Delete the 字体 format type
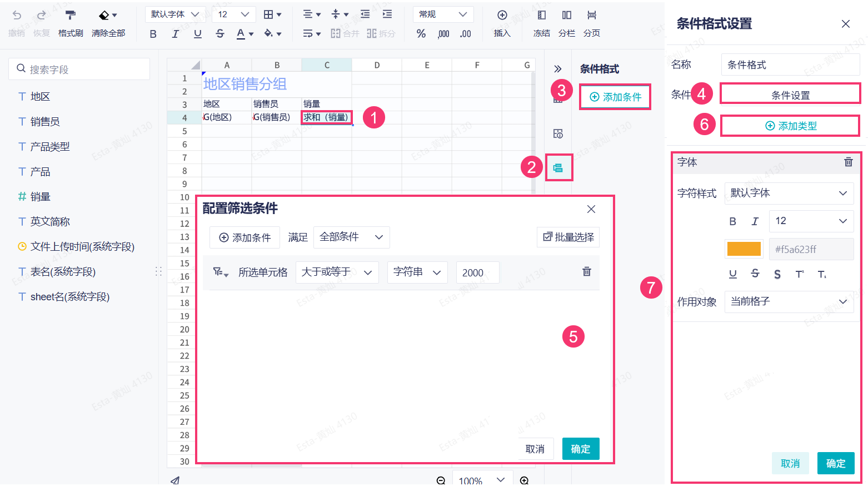Viewport: 868px width, 486px height. click(849, 162)
